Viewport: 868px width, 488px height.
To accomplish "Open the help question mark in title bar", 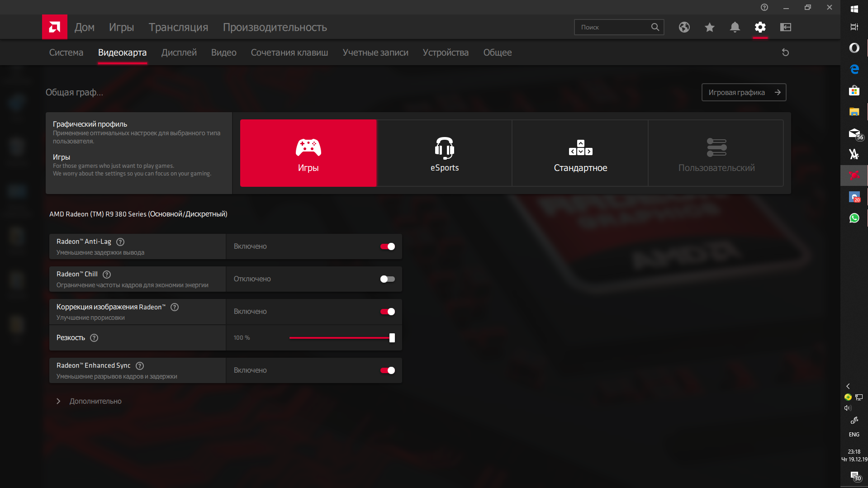I will (764, 7).
